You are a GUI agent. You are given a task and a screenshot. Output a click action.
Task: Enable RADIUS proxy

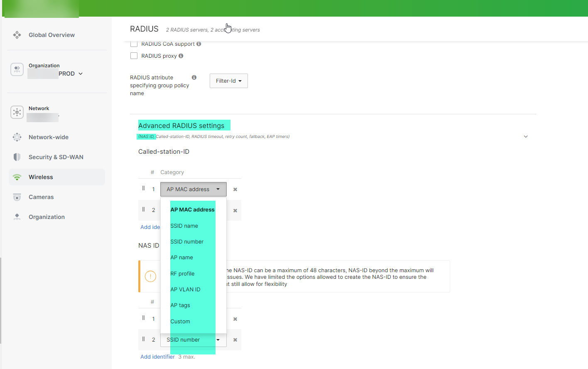[x=134, y=56]
